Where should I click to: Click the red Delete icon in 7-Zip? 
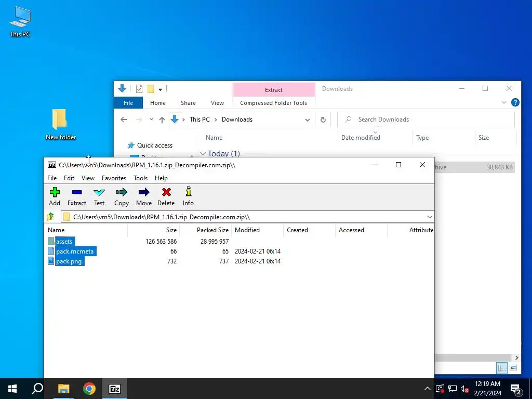pos(166,196)
